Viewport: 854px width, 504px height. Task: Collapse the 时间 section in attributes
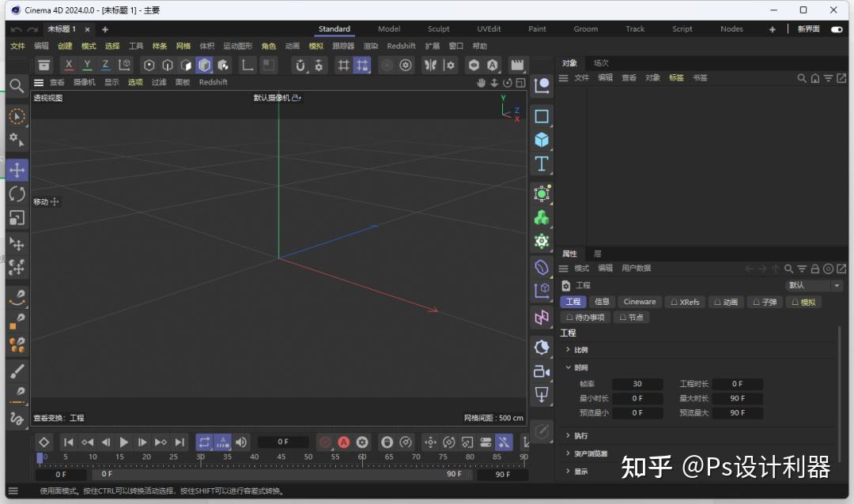578,367
